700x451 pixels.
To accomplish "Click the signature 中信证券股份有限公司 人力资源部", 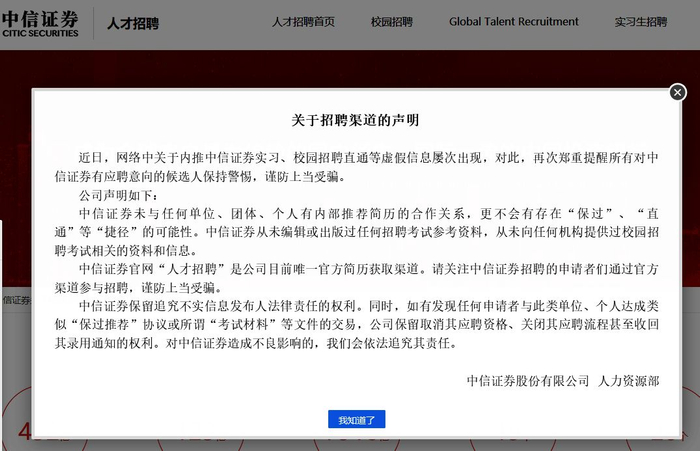I will click(x=563, y=381).
